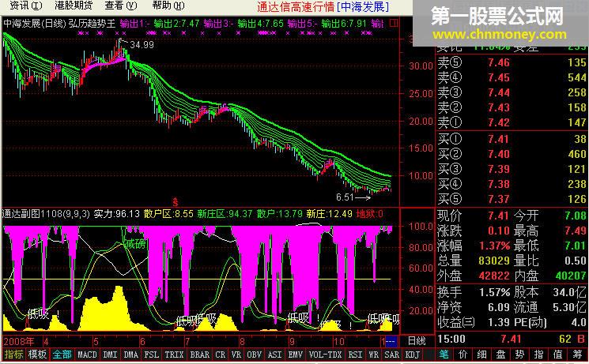Screen dimensions: 589x364
Task: Select the 指标 tab
Action: point(13,355)
